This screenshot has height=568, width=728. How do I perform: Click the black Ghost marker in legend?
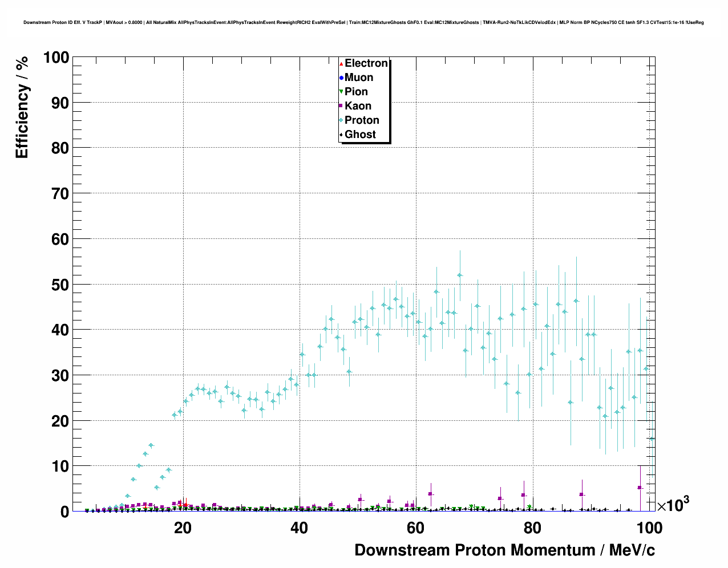pyautogui.click(x=341, y=135)
